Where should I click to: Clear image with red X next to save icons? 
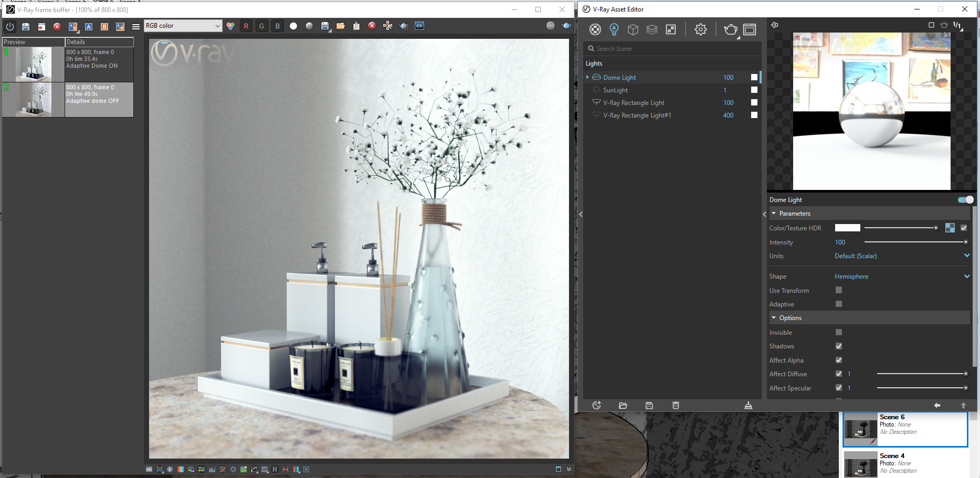coord(57,26)
